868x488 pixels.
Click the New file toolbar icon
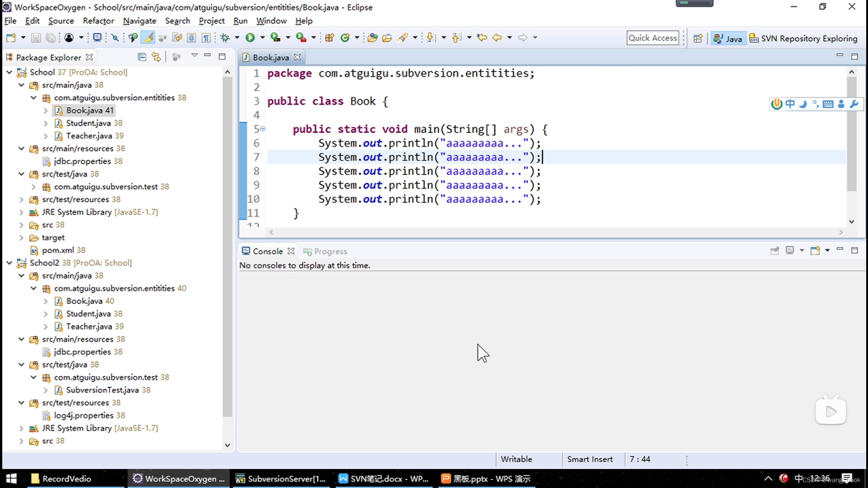pos(11,38)
